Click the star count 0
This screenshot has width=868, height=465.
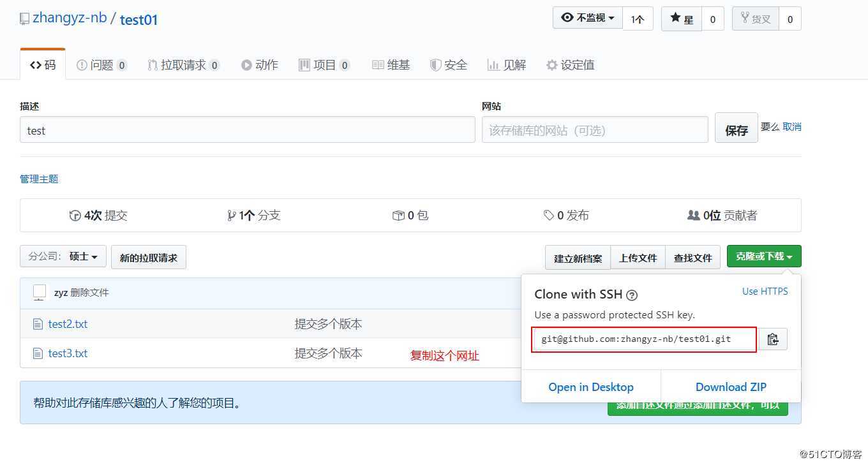pyautogui.click(x=713, y=19)
